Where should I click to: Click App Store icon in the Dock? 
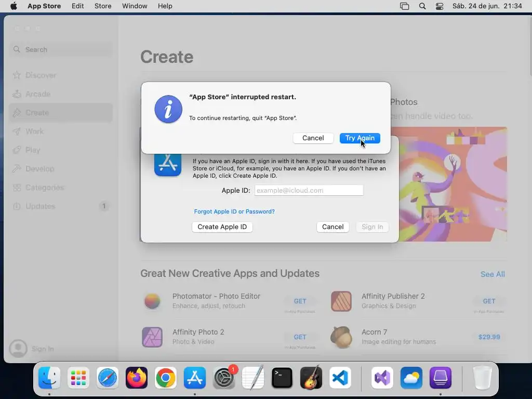tap(195, 378)
